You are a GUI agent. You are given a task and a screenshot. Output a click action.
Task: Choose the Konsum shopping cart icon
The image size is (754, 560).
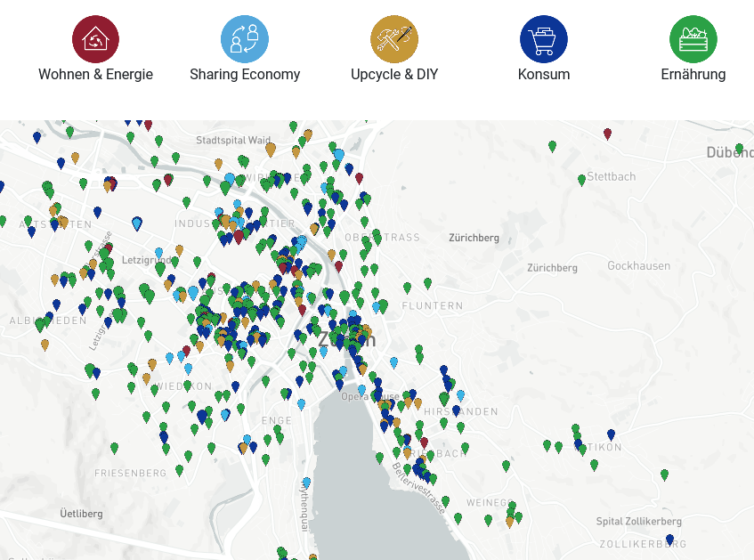(544, 39)
